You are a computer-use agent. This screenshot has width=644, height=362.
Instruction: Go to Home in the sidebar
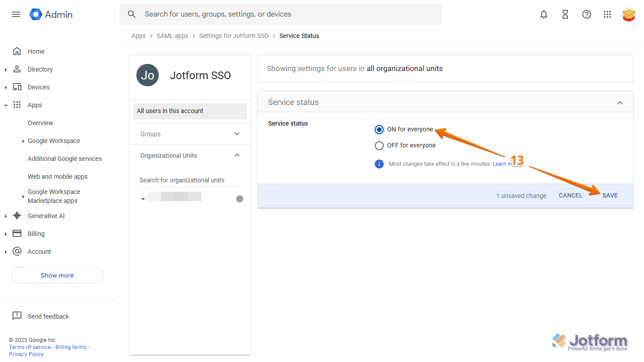coord(36,51)
